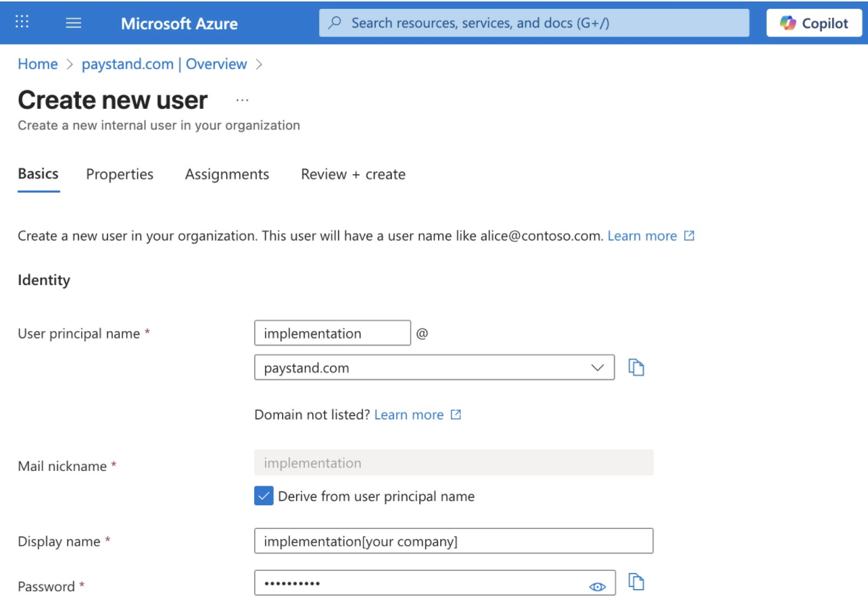
Task: Uncheck Derive from user principal name
Action: tap(264, 496)
